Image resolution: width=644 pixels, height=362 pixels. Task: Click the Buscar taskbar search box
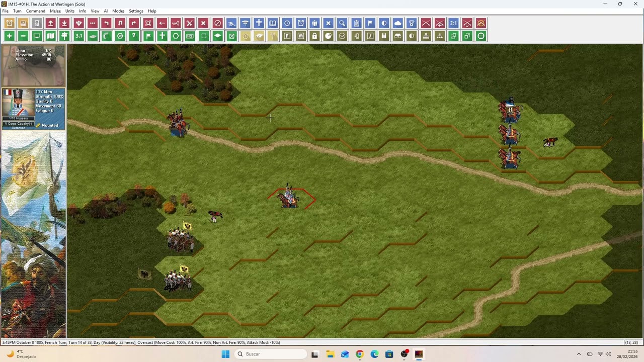271,354
